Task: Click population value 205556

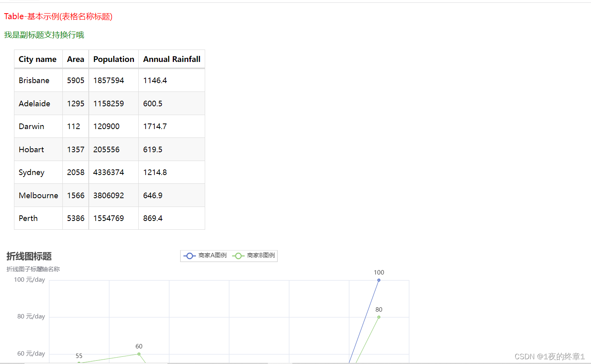Action: (114, 149)
